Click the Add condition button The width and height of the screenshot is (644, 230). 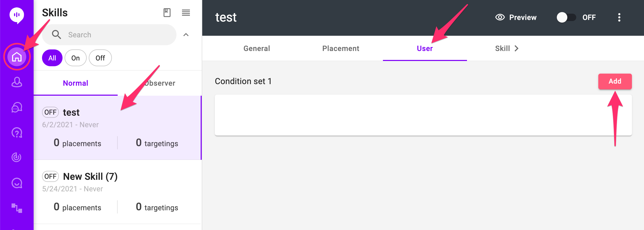(615, 81)
